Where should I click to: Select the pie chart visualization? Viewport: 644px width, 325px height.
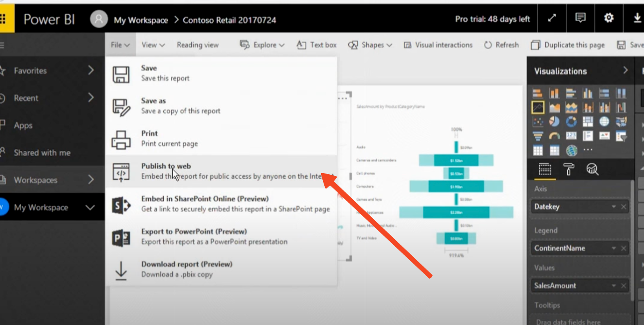pyautogui.click(x=554, y=122)
